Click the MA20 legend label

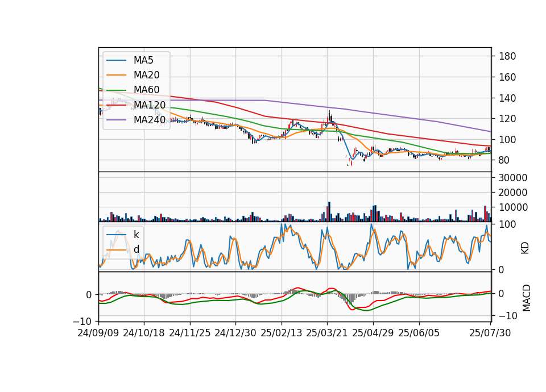pyautogui.click(x=146, y=75)
